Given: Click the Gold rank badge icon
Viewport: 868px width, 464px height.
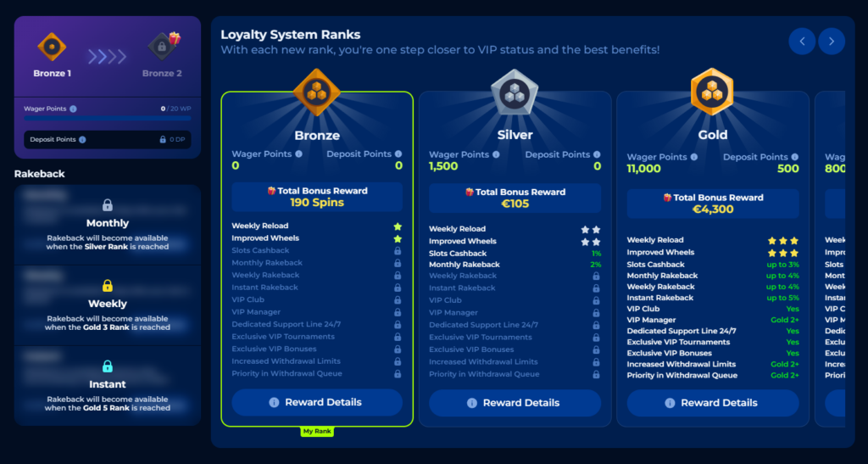Looking at the screenshot, I should point(712,92).
